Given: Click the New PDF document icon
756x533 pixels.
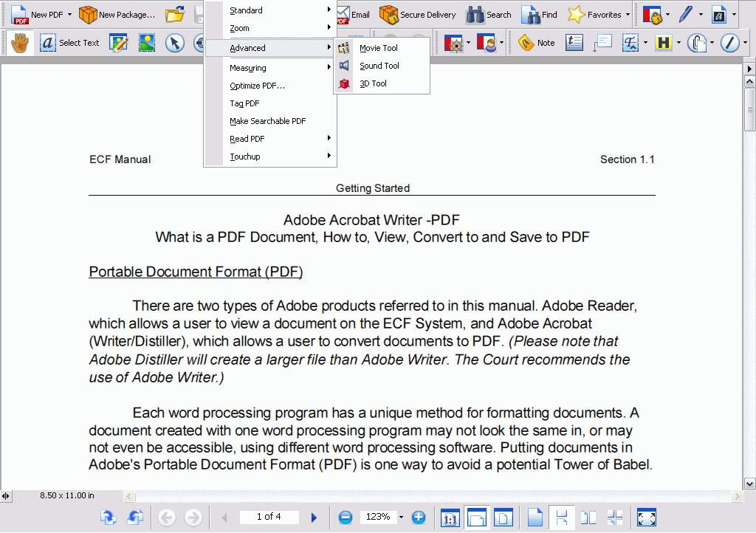Looking at the screenshot, I should click(20, 15).
